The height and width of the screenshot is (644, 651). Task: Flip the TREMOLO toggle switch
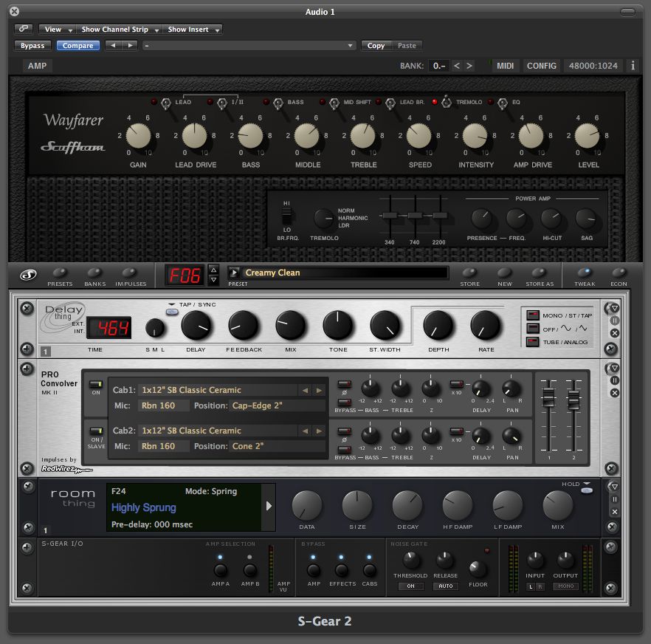click(447, 102)
